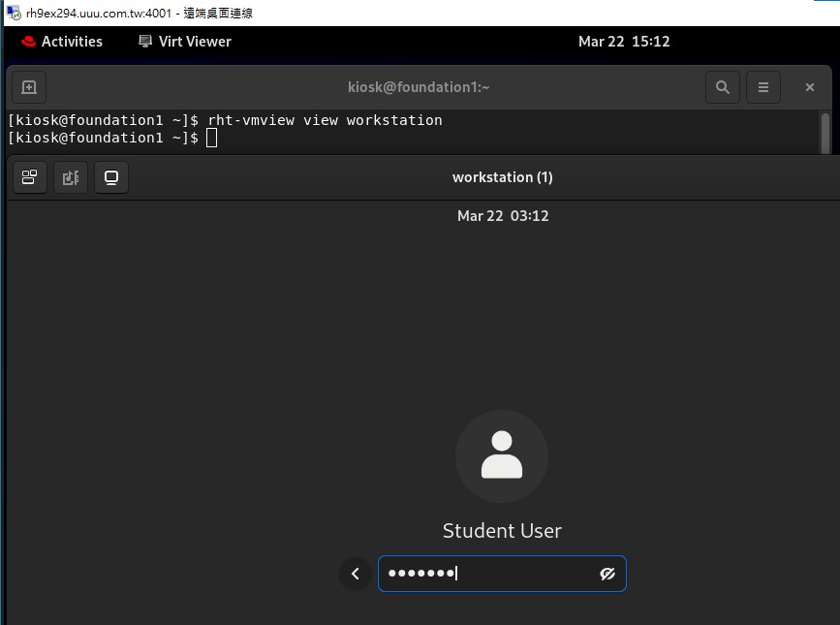Click the Student User name label

pos(502,531)
